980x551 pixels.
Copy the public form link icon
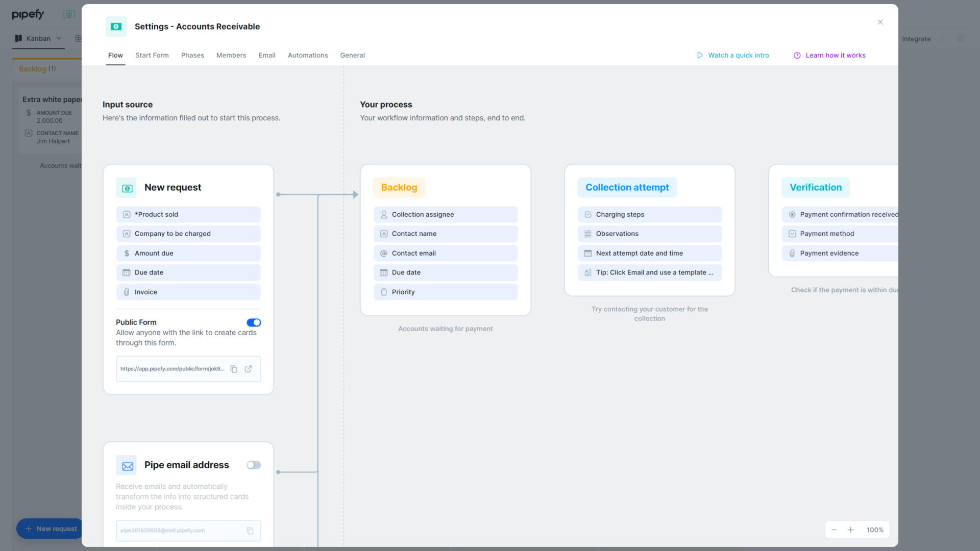click(234, 369)
